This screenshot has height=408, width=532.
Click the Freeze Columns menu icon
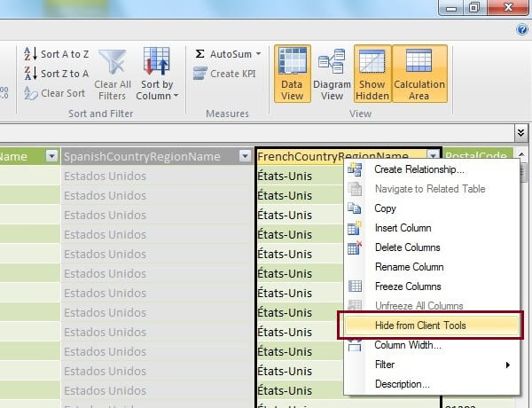[x=355, y=286]
